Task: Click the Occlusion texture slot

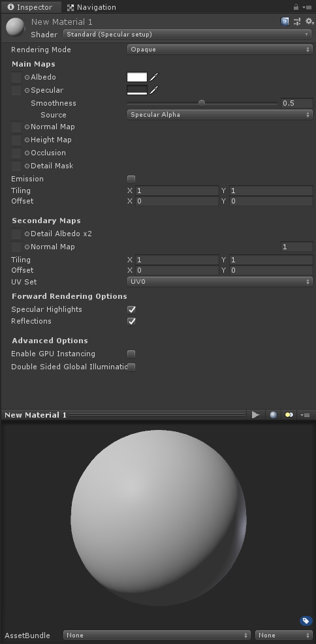Action: pos(16,153)
